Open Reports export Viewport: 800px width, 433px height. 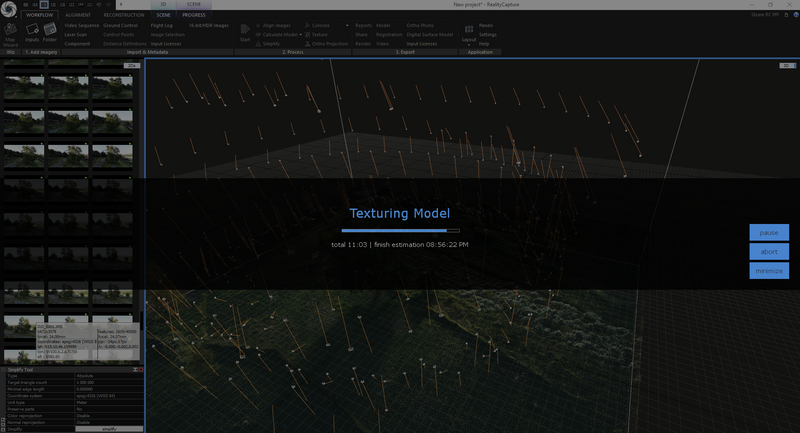pos(364,26)
